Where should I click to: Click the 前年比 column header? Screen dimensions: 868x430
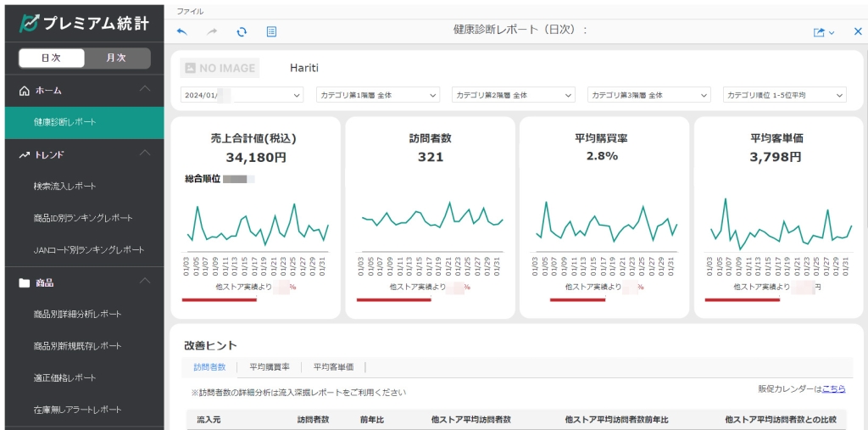point(372,420)
